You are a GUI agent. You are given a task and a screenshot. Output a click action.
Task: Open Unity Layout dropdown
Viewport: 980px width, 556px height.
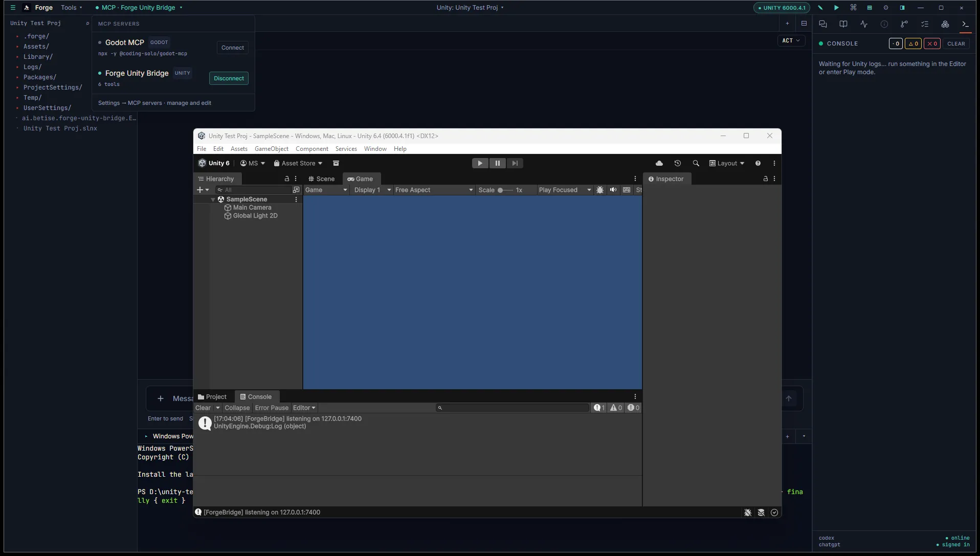pos(727,163)
